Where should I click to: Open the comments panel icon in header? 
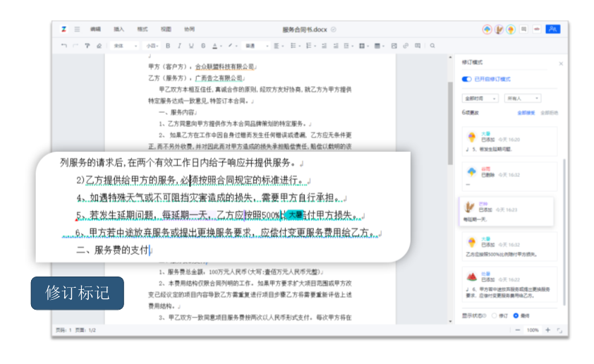524,29
